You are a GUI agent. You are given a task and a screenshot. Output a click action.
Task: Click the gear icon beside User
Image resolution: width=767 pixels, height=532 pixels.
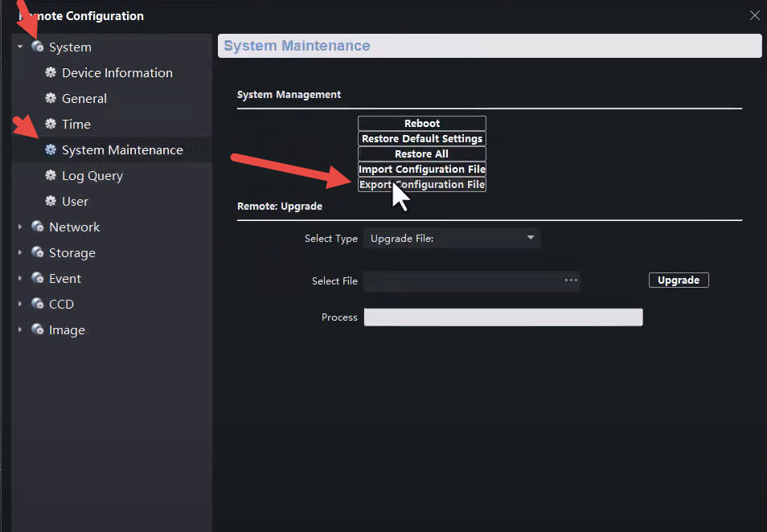pos(51,202)
